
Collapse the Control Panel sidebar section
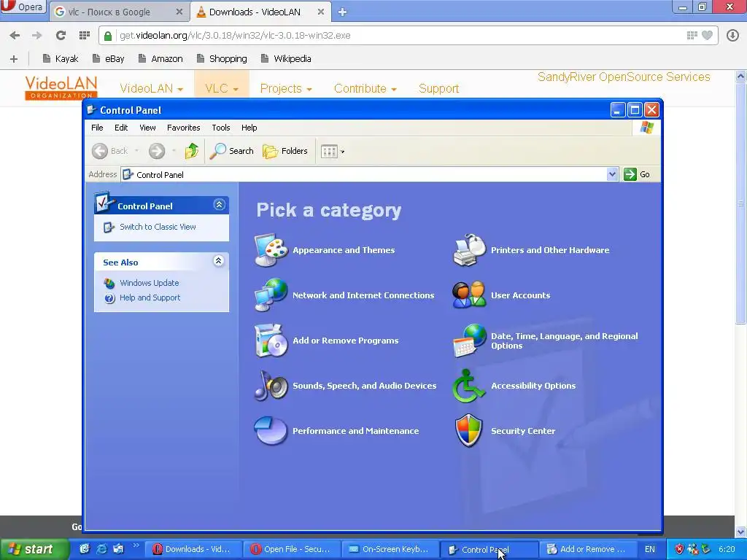219,205
